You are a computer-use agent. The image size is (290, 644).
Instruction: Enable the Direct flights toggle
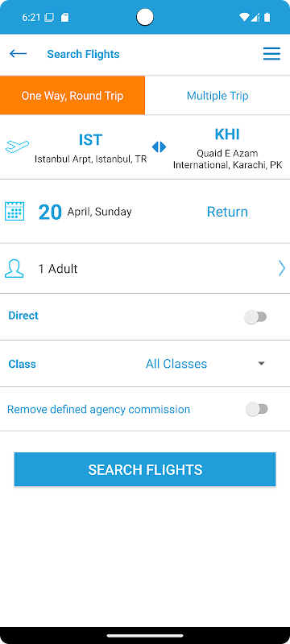point(256,316)
